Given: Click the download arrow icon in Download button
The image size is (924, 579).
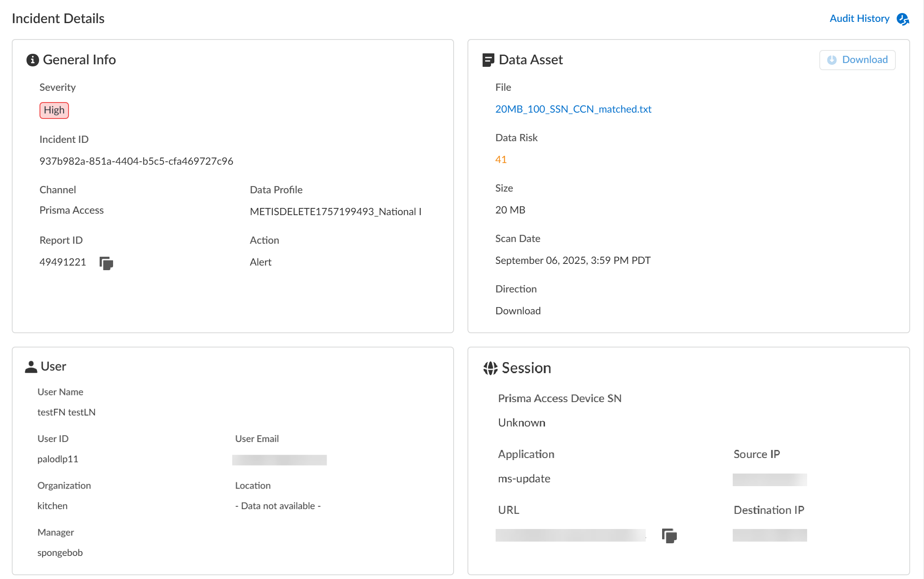Looking at the screenshot, I should (831, 60).
